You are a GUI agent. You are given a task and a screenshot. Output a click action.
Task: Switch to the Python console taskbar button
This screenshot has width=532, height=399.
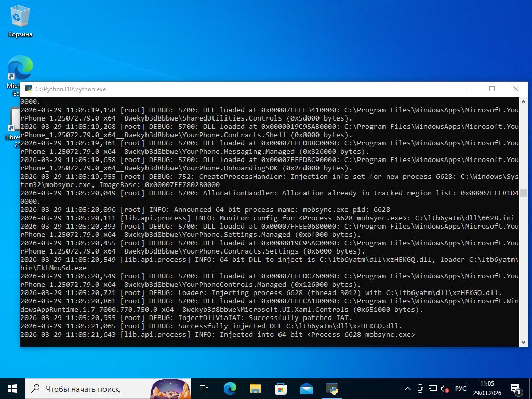(x=332, y=388)
